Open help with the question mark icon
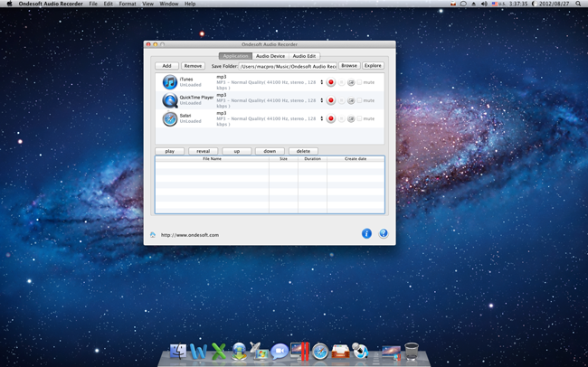Image resolution: width=588 pixels, height=367 pixels. point(383,233)
